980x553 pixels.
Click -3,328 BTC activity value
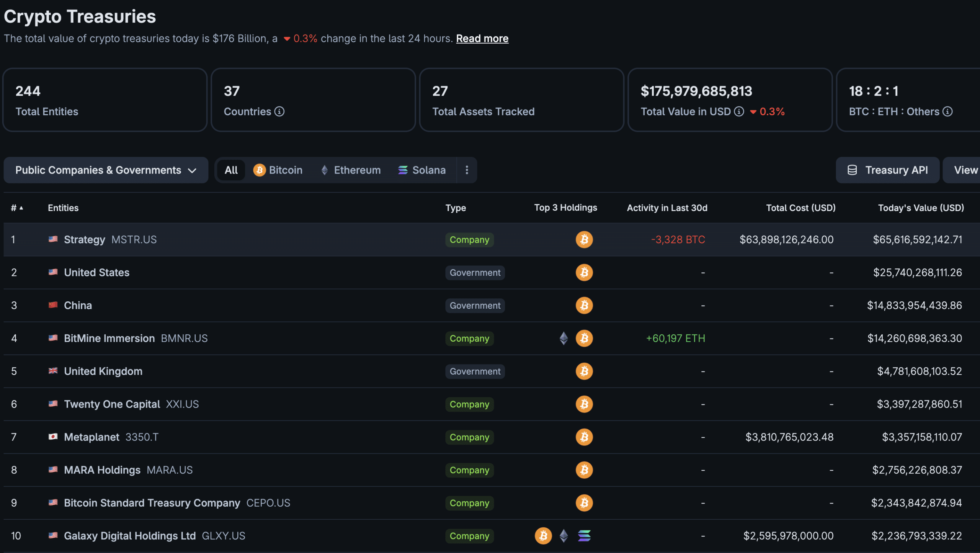[678, 240]
